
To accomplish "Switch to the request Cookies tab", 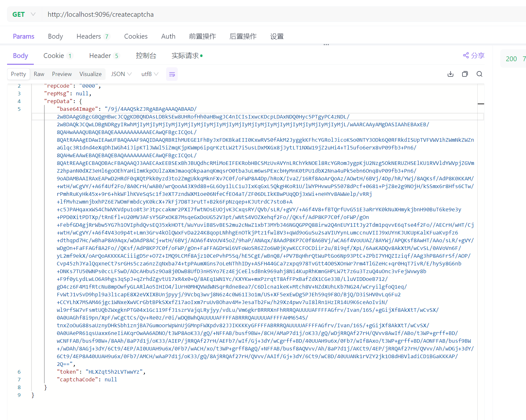I will click(136, 36).
